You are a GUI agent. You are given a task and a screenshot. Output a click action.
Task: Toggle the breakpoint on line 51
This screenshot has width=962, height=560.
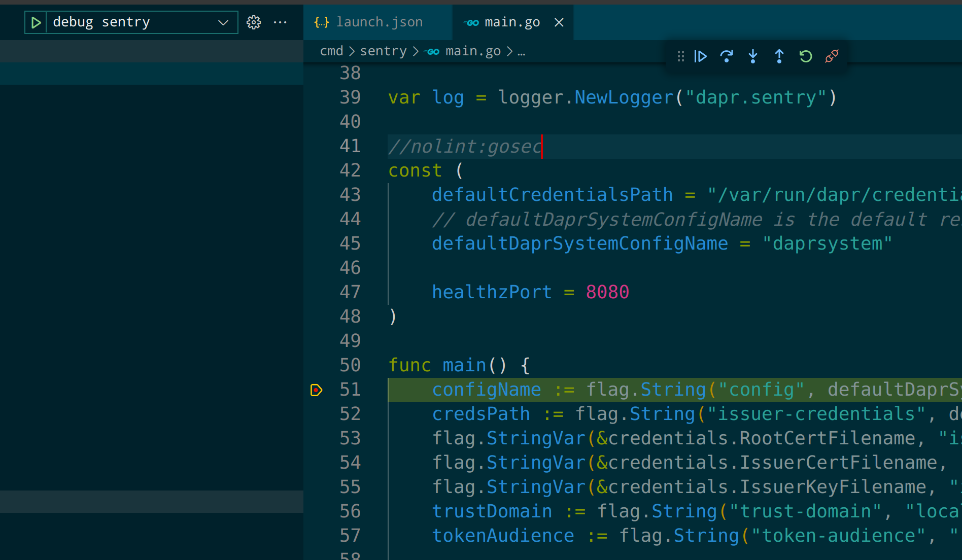pos(316,390)
